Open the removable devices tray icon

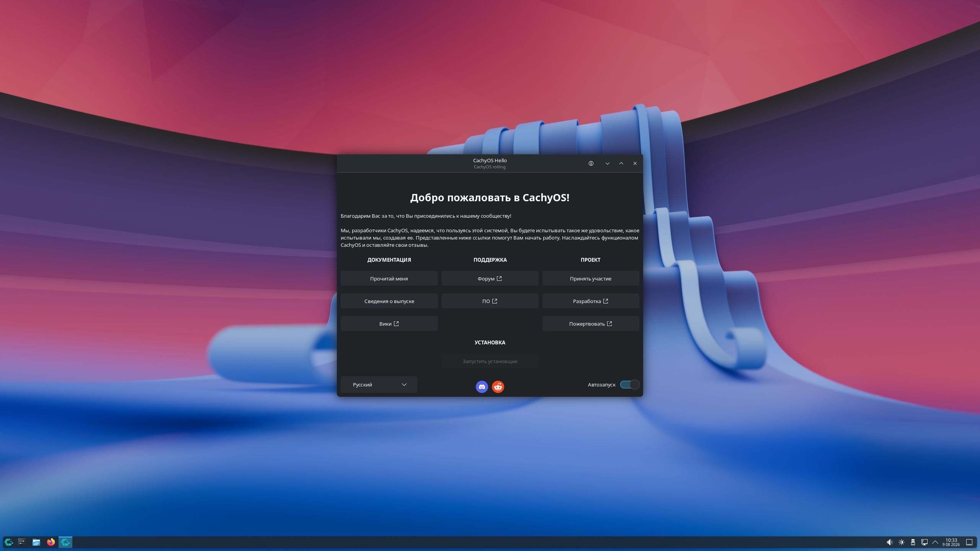tap(913, 542)
